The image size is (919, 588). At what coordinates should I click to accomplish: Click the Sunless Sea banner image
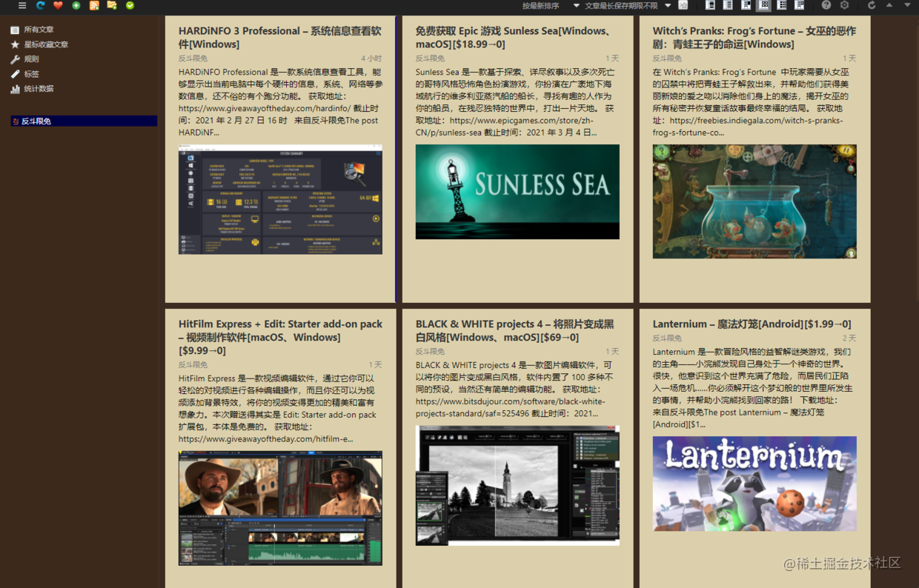coord(517,192)
